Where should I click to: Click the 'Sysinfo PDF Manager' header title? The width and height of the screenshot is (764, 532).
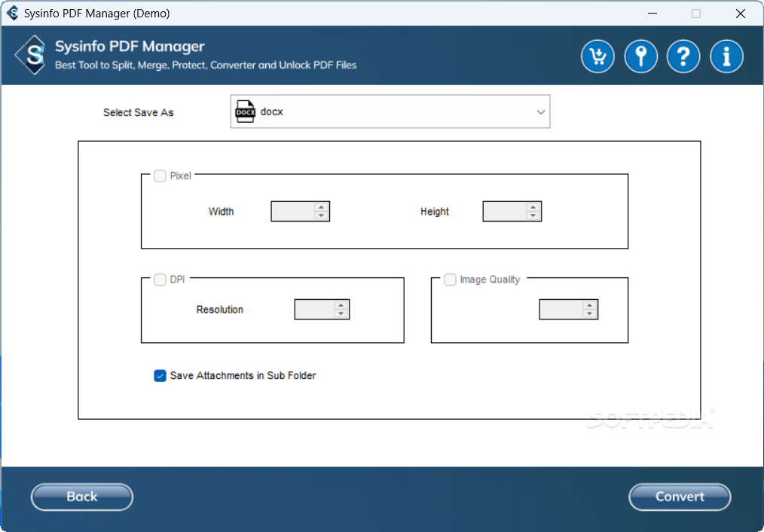130,46
